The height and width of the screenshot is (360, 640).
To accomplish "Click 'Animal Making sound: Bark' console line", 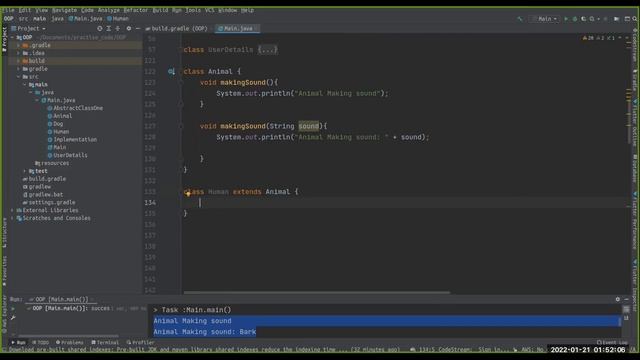I will tap(204, 332).
